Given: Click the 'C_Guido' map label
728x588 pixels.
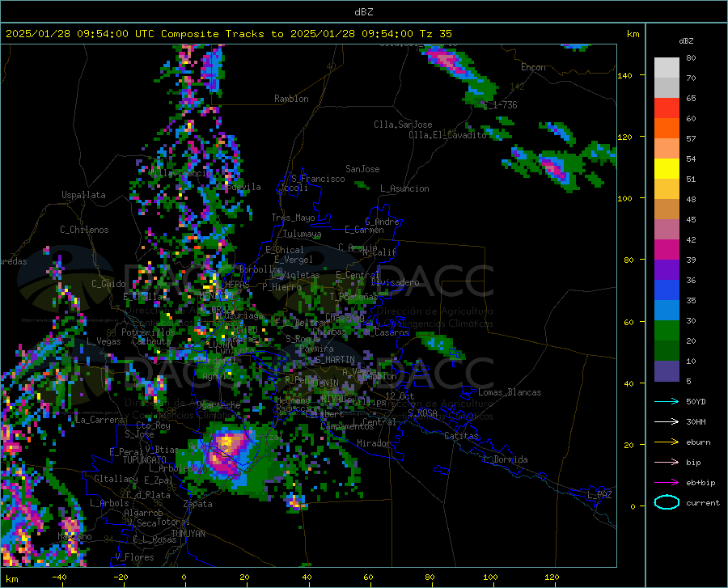Looking at the screenshot, I should coord(108,284).
